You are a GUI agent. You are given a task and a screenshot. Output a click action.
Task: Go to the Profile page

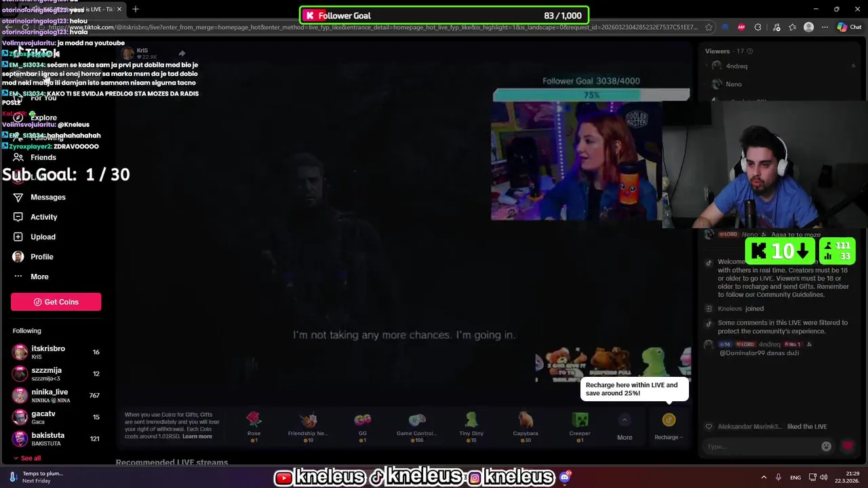point(41,257)
